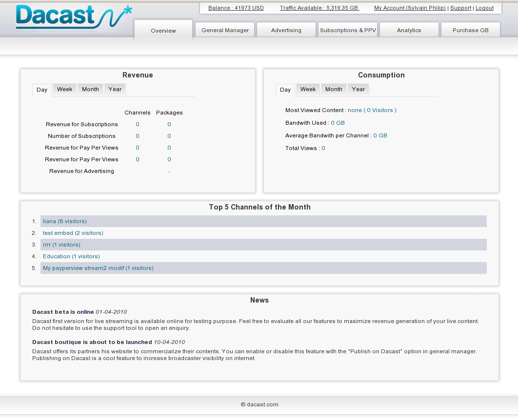This screenshot has width=518, height=420.
Task: Open My Account (Sylvain Philip)
Action: pyautogui.click(x=410, y=8)
